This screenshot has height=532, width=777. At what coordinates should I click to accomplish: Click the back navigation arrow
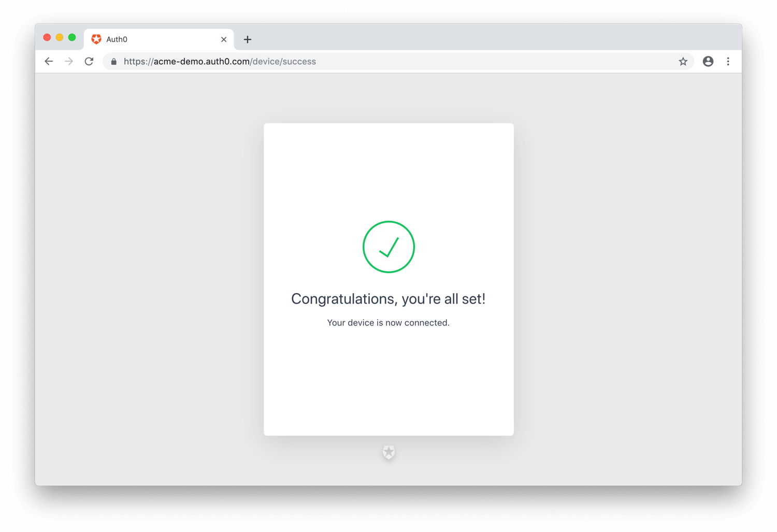pyautogui.click(x=49, y=61)
